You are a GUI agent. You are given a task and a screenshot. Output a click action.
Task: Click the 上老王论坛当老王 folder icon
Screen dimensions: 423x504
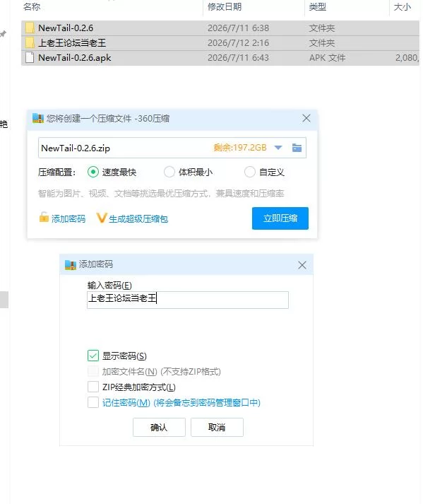coord(30,42)
